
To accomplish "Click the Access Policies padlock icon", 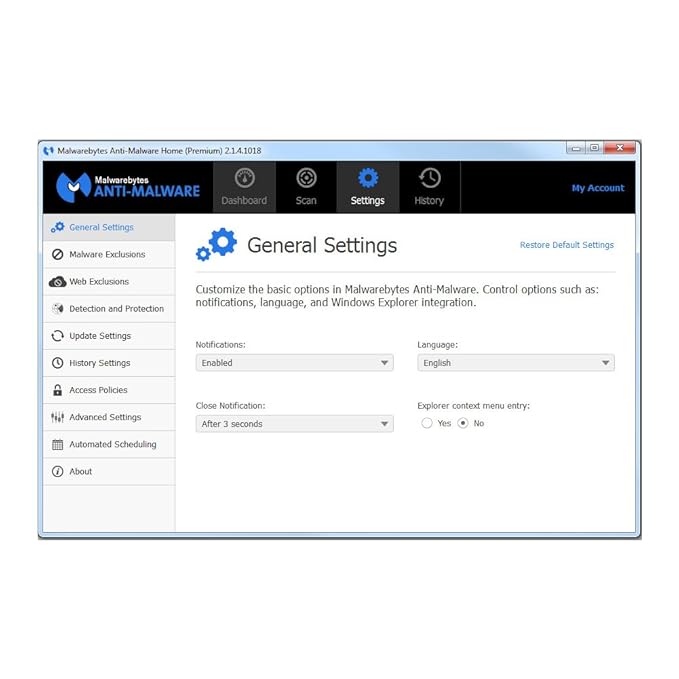I will [58, 390].
